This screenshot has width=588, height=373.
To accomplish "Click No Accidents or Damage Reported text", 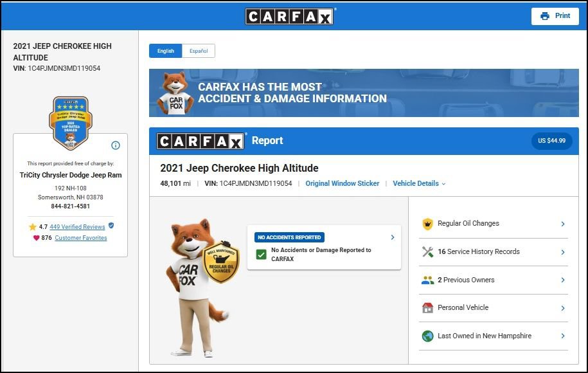I will 321,255.
